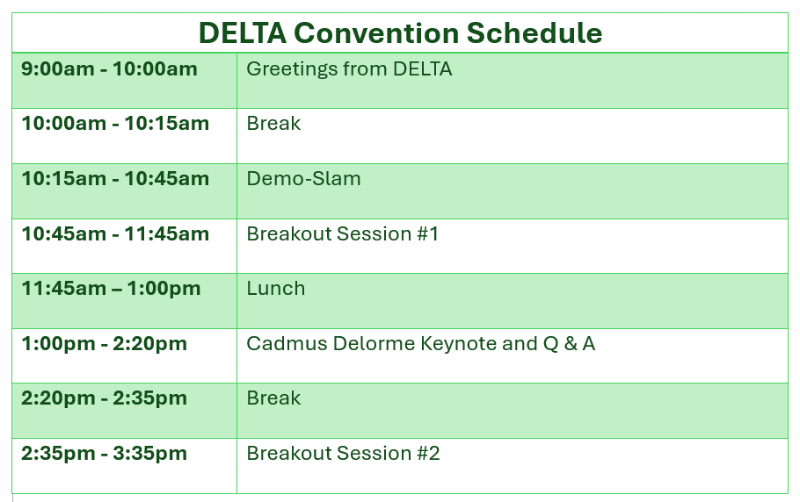Select the 2:35pm - 3:35pm time cell
Viewport: 800px width, 502px height.
104,453
